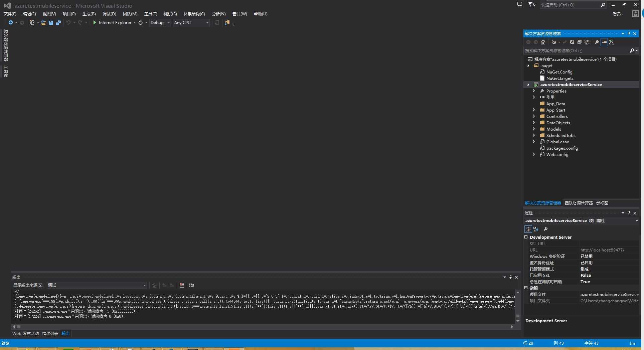Click the Home icon in Solution Explorer
644x350 pixels.
pos(543,42)
